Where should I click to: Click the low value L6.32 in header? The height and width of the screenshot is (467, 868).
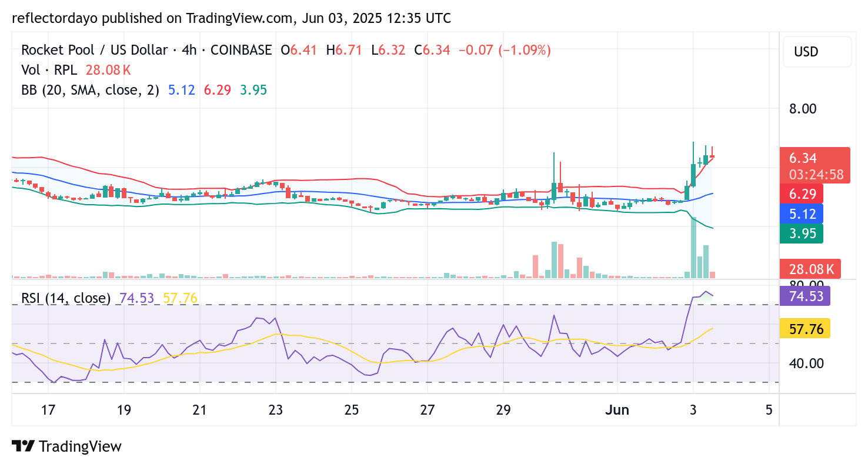pos(389,50)
